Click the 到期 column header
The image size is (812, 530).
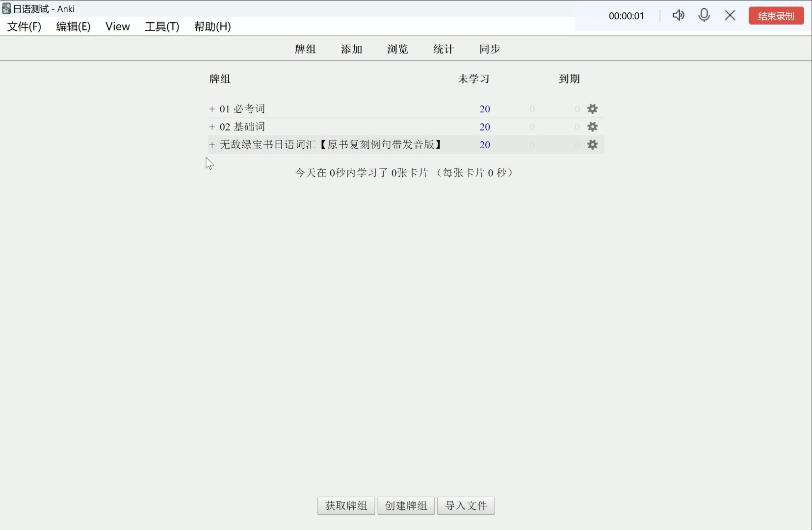point(570,79)
